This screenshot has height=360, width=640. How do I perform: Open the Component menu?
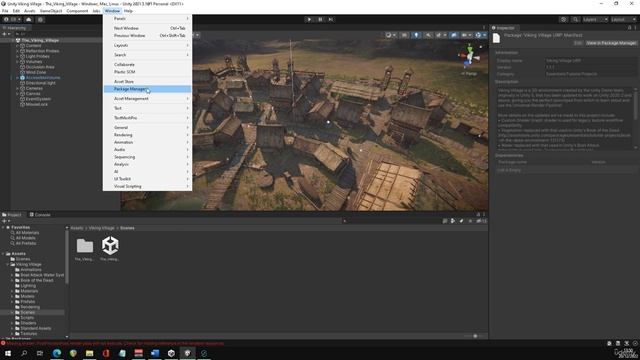[x=77, y=11]
